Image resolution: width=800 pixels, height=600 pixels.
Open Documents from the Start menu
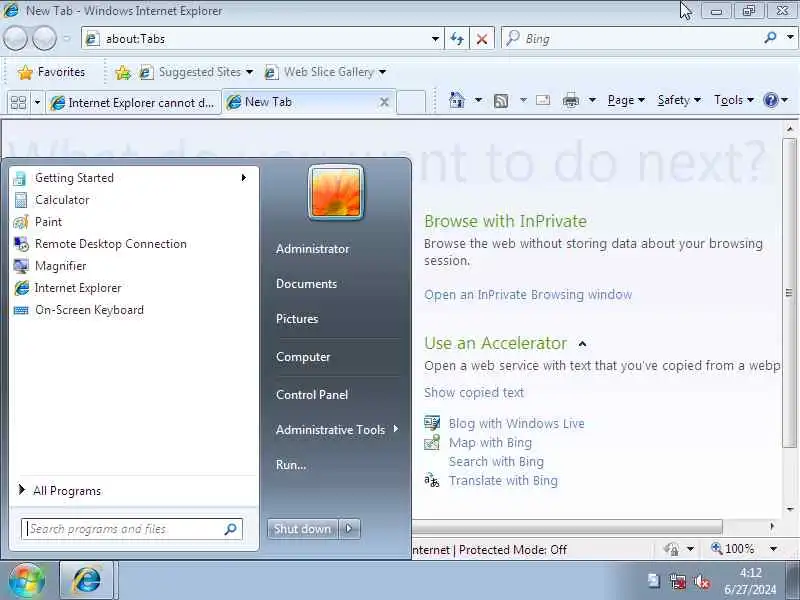tap(306, 284)
